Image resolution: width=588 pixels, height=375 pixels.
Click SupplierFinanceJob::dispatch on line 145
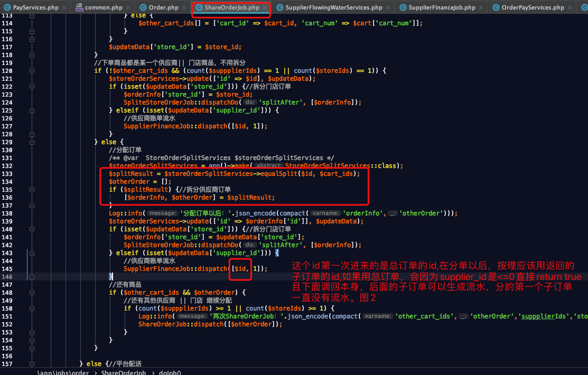[175, 269]
